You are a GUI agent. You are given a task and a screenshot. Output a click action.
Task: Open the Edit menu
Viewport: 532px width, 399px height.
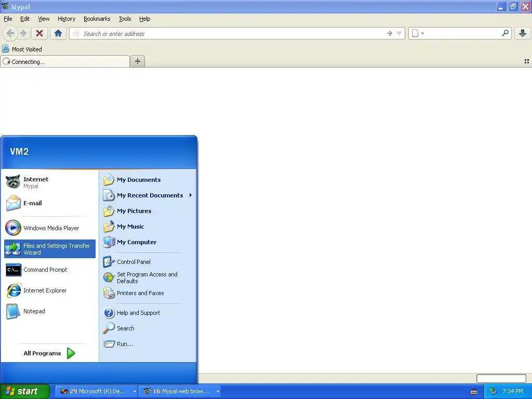pyautogui.click(x=25, y=19)
